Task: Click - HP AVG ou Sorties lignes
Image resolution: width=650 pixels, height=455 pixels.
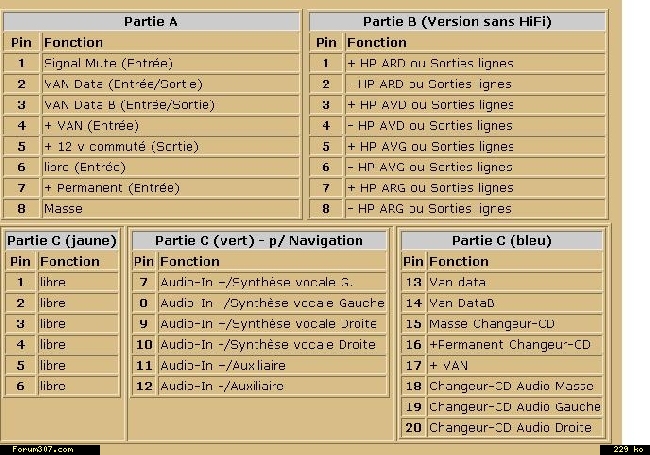Action: (475, 167)
